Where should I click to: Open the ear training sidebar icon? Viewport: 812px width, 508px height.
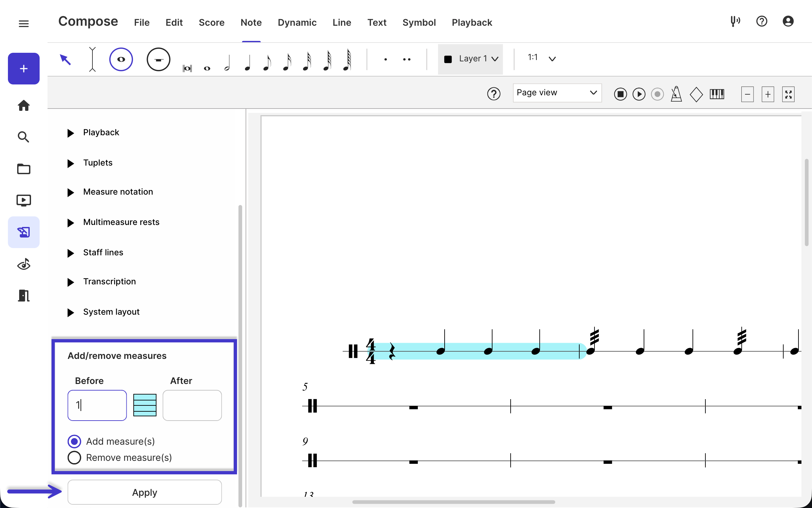point(23,264)
